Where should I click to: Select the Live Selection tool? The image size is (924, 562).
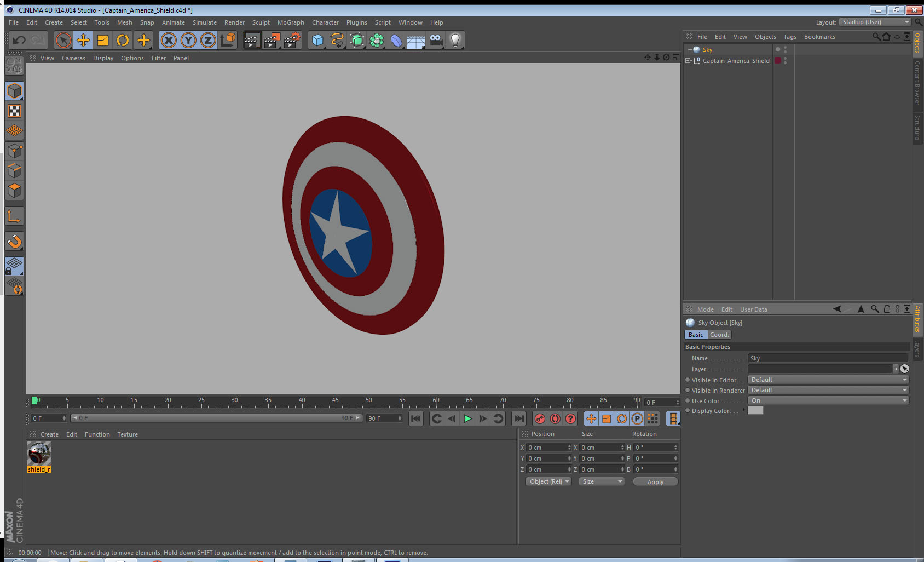pyautogui.click(x=63, y=40)
